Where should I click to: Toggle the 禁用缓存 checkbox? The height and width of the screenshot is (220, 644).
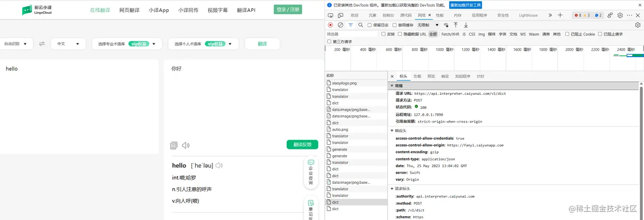click(x=394, y=25)
